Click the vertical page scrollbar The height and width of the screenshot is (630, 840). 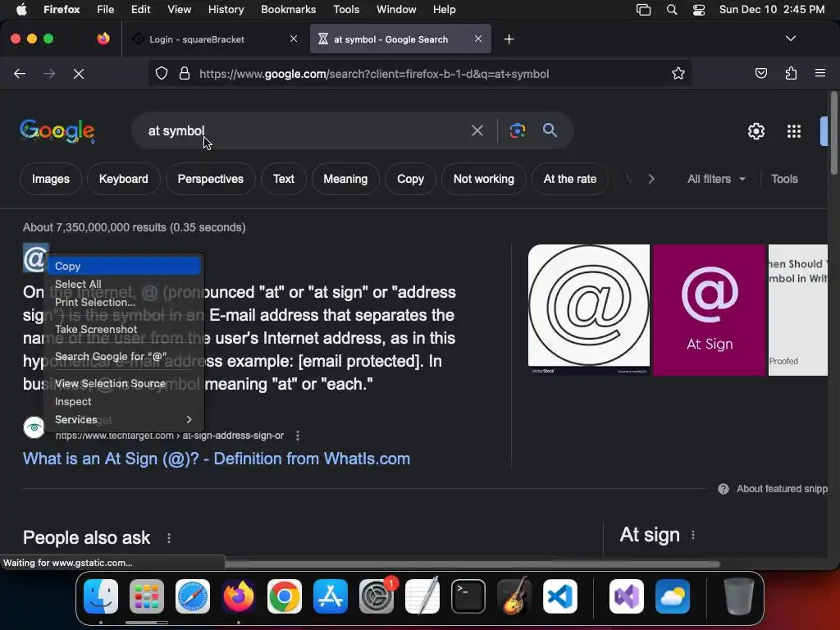[834, 133]
